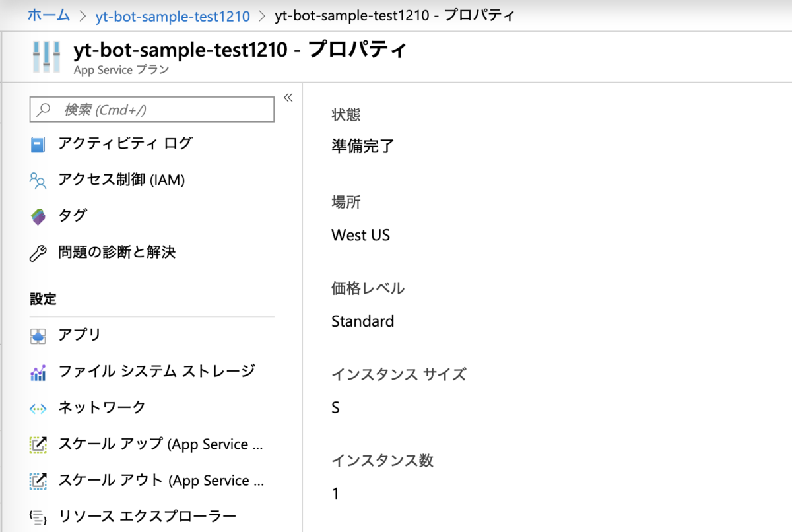Select the アクセス制御 (IAM) people icon
Viewport: 792px width, 532px height.
38,180
